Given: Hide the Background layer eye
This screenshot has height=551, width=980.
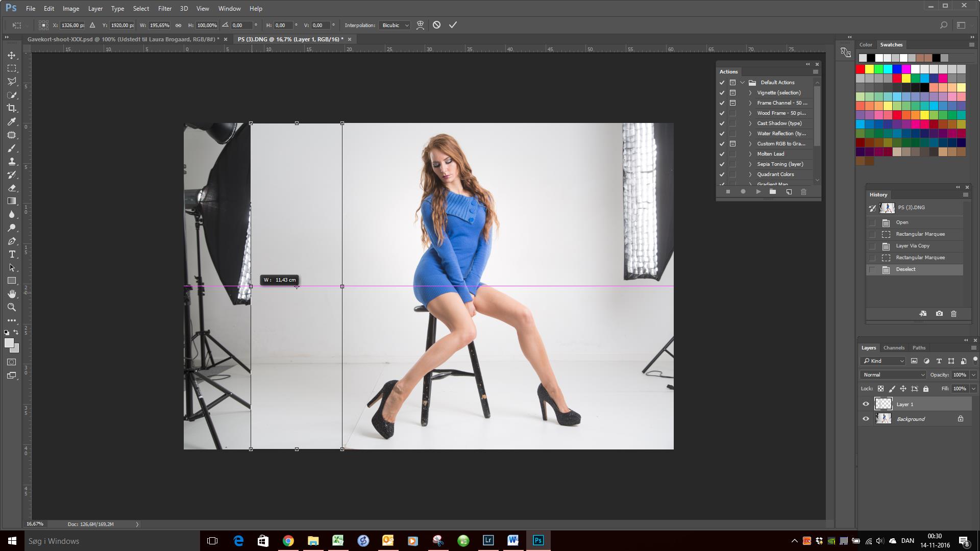Looking at the screenshot, I should (866, 419).
